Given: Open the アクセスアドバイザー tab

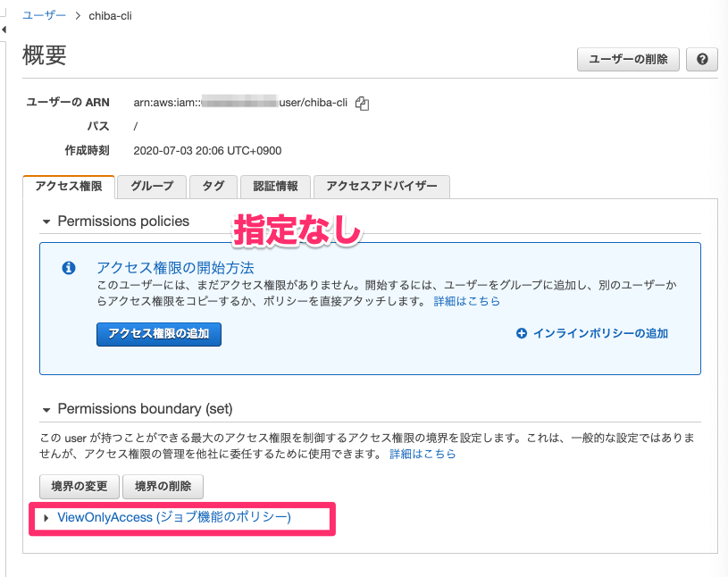Looking at the screenshot, I should coord(381,187).
